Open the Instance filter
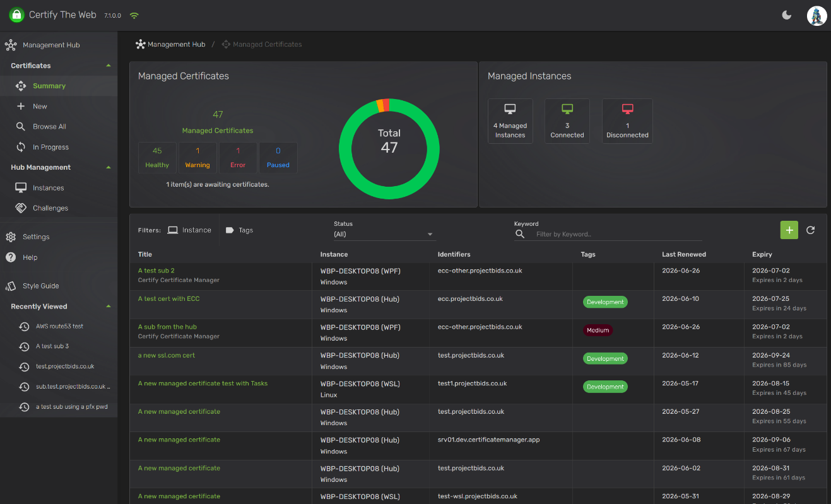 [189, 230]
